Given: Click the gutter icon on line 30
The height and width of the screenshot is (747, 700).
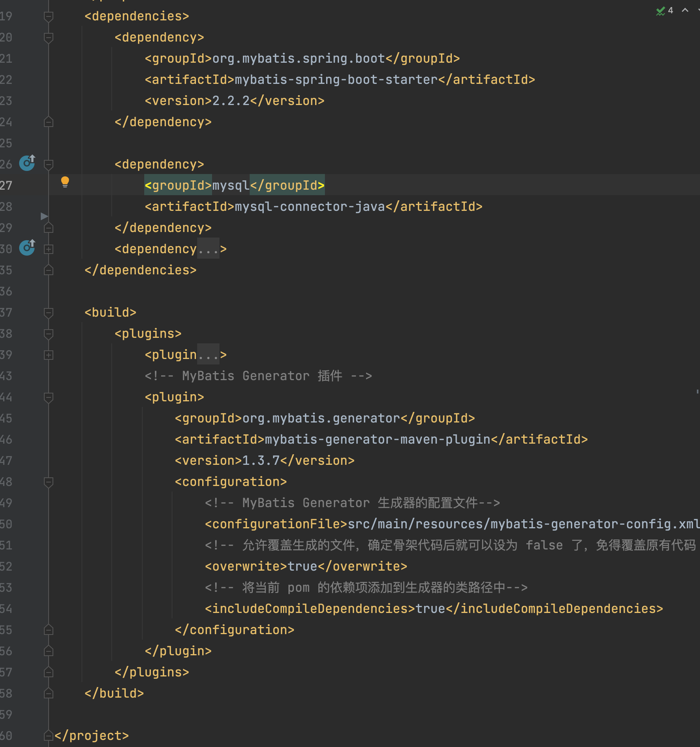Looking at the screenshot, I should point(27,247).
